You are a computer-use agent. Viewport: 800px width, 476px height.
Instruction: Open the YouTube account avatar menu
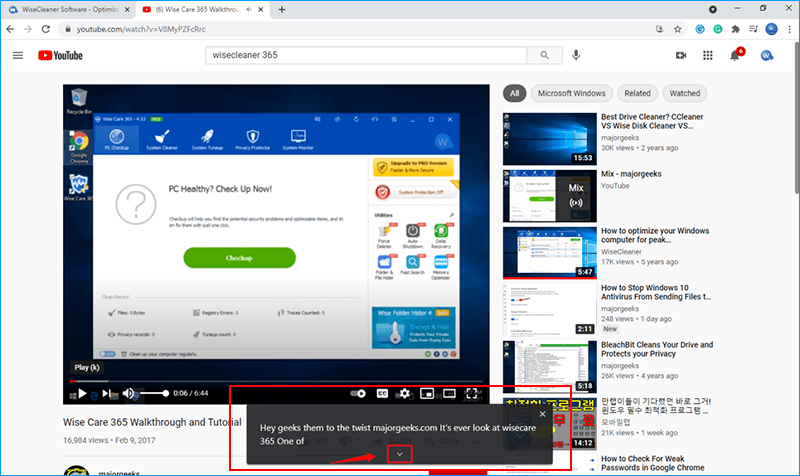tap(766, 55)
